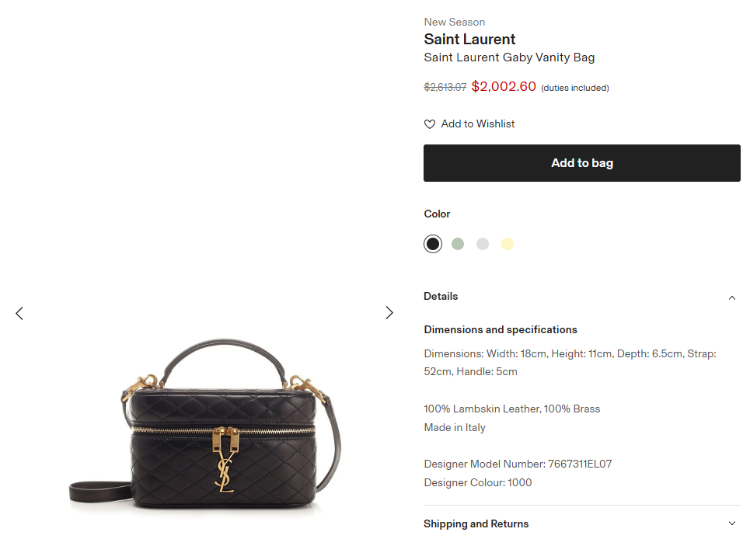Add the Gaby Vanity Bag to bag
Image resolution: width=750 pixels, height=560 pixels.
pyautogui.click(x=581, y=163)
